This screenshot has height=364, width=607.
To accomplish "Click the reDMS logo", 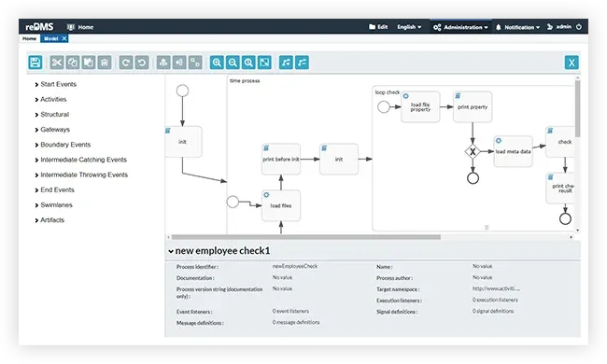I will click(x=39, y=27).
